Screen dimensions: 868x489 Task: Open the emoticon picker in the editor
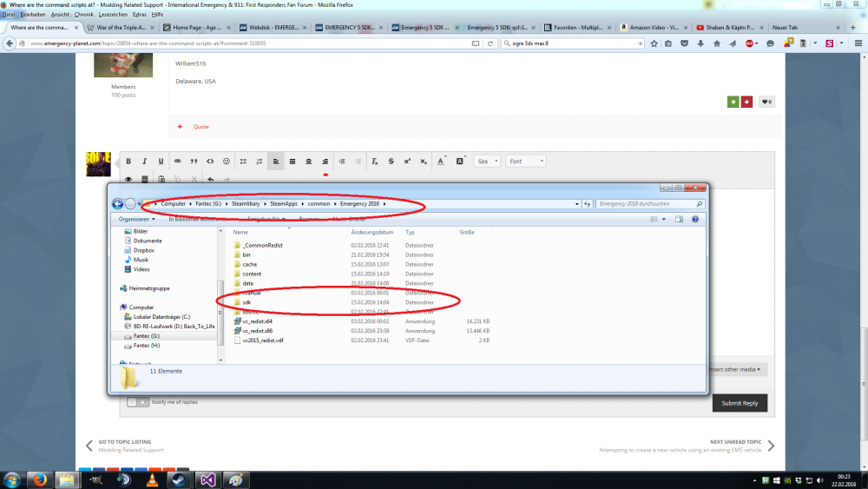pos(227,162)
